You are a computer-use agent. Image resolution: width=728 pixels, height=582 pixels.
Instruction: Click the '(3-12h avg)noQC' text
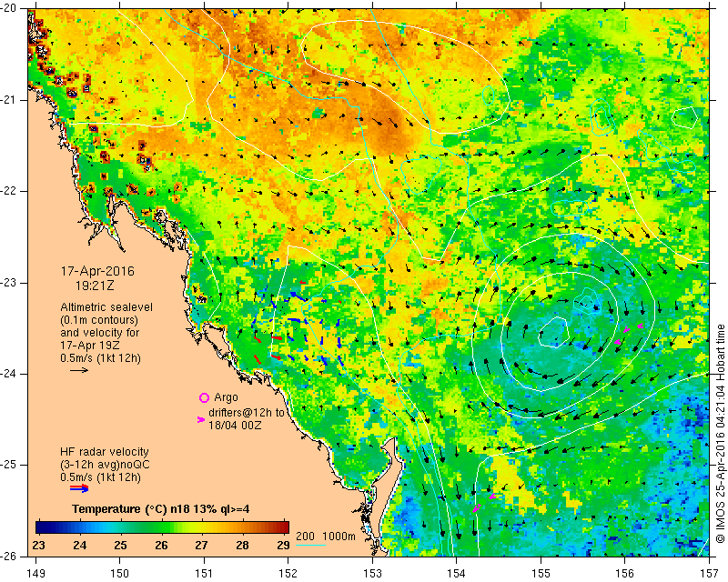pos(105,465)
